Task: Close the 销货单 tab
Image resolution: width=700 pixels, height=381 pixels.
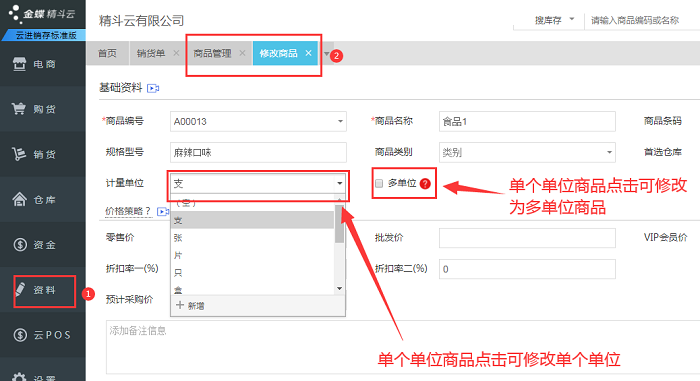Action: [x=176, y=53]
